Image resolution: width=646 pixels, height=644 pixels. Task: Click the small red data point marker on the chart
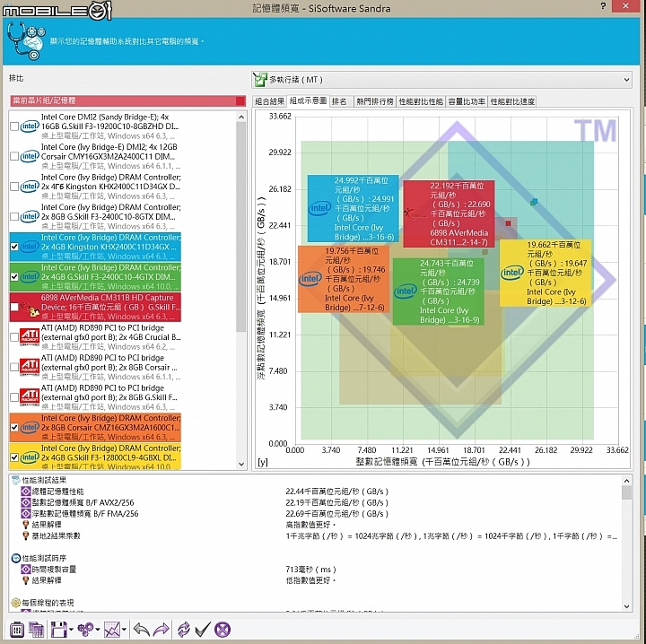508,223
